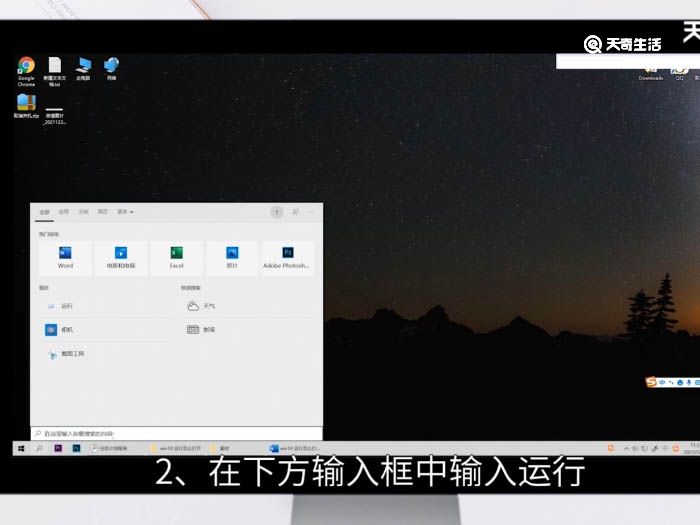Screen dimensions: 700x525
Task: Quick search 天气 (Weather)
Action: click(x=248, y=306)
